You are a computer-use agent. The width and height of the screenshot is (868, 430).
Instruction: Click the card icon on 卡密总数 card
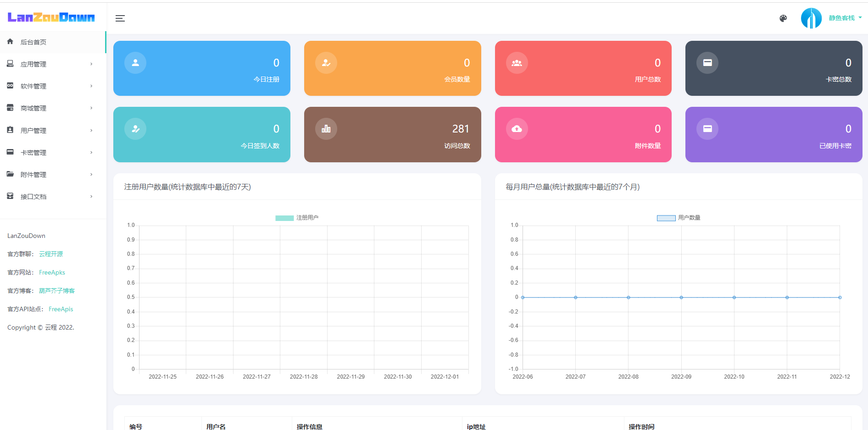point(707,62)
